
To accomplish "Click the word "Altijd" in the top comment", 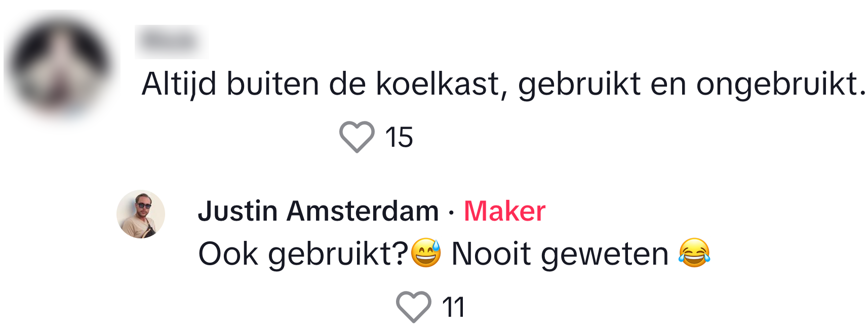I will 179,83.
